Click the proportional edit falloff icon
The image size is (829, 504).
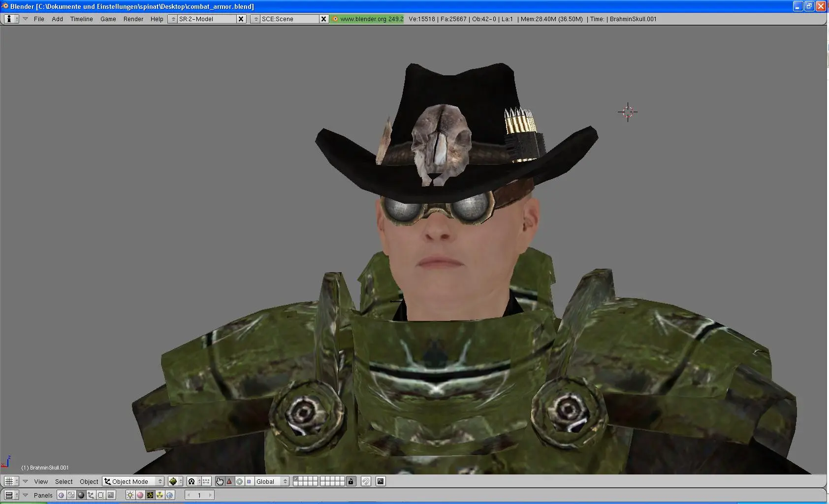coord(366,481)
